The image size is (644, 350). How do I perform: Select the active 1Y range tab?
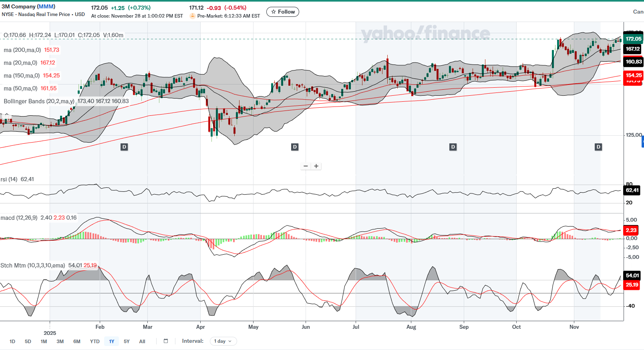[112, 342]
